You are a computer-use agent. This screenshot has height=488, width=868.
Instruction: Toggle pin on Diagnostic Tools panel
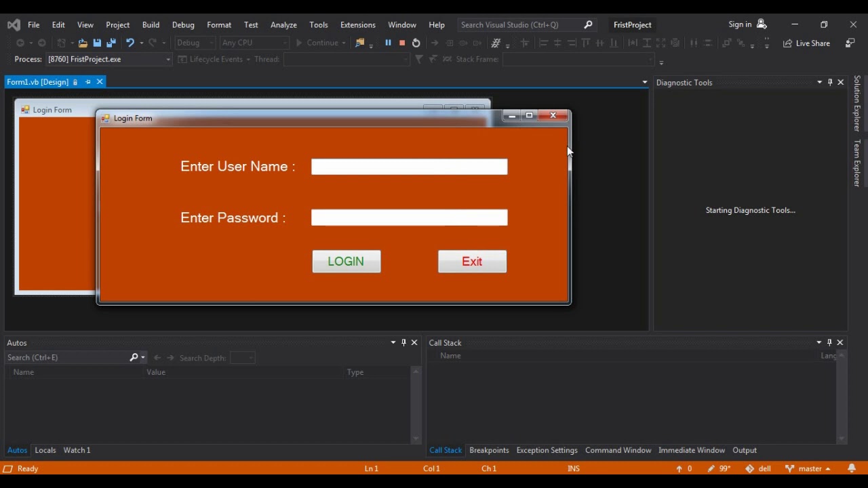click(830, 82)
